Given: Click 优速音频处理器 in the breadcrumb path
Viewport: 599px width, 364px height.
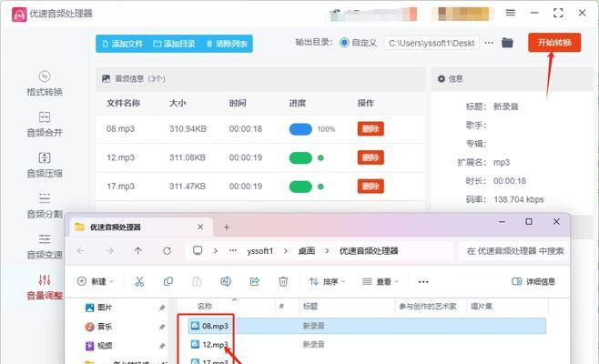Looking at the screenshot, I should click(369, 251).
